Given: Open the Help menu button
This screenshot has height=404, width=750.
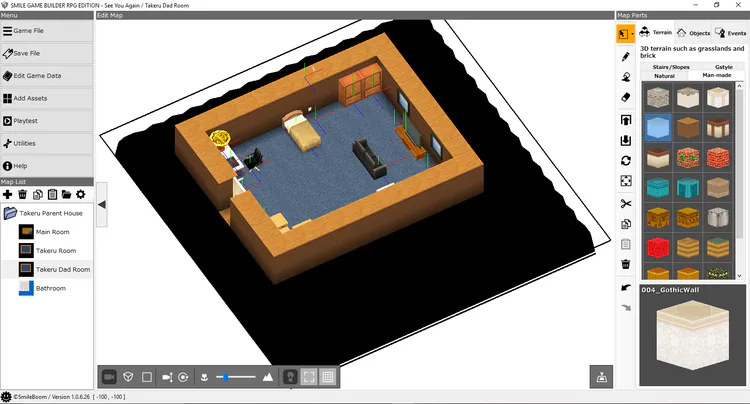Looking at the screenshot, I should click(46, 165).
